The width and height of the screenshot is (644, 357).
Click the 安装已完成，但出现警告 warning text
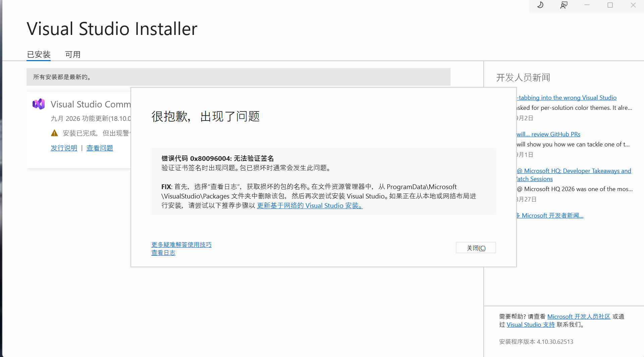pos(97,133)
